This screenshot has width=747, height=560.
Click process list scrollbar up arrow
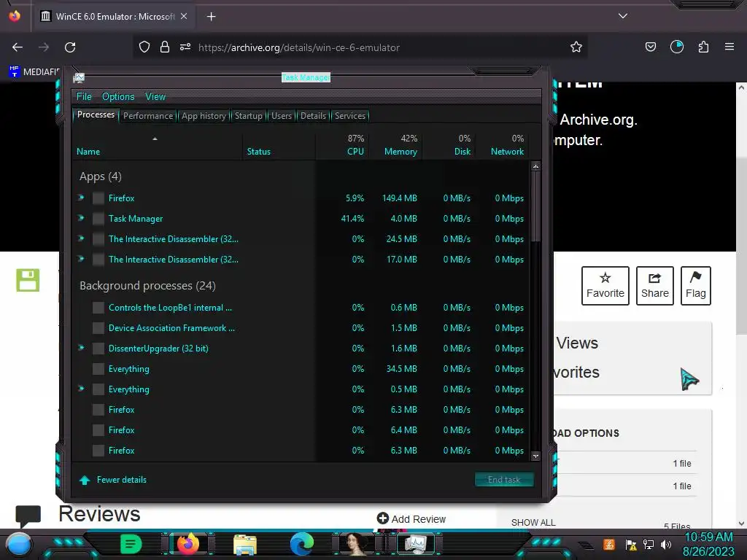[535, 167]
